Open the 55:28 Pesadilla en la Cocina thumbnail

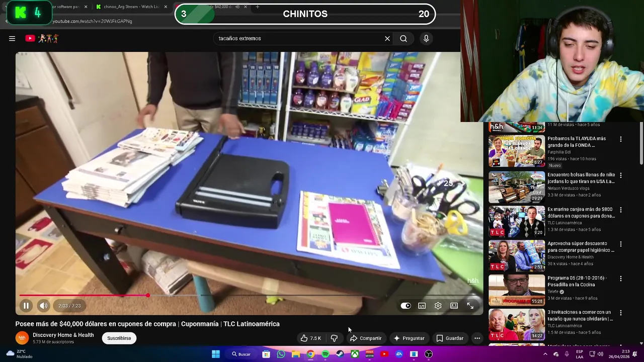coord(517,290)
